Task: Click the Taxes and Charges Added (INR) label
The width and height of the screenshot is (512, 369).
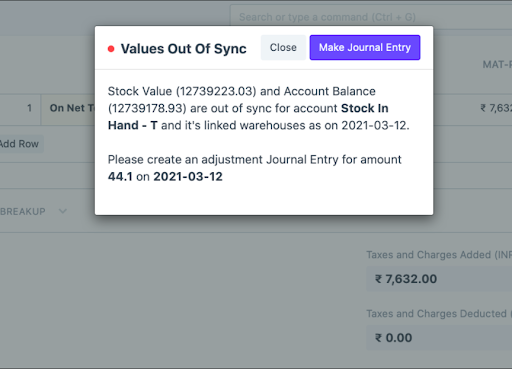Action: click(439, 255)
